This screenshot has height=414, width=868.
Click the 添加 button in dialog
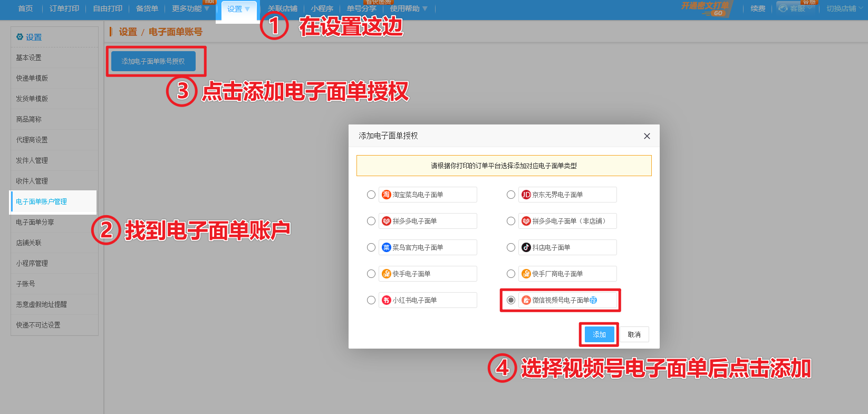tap(600, 334)
